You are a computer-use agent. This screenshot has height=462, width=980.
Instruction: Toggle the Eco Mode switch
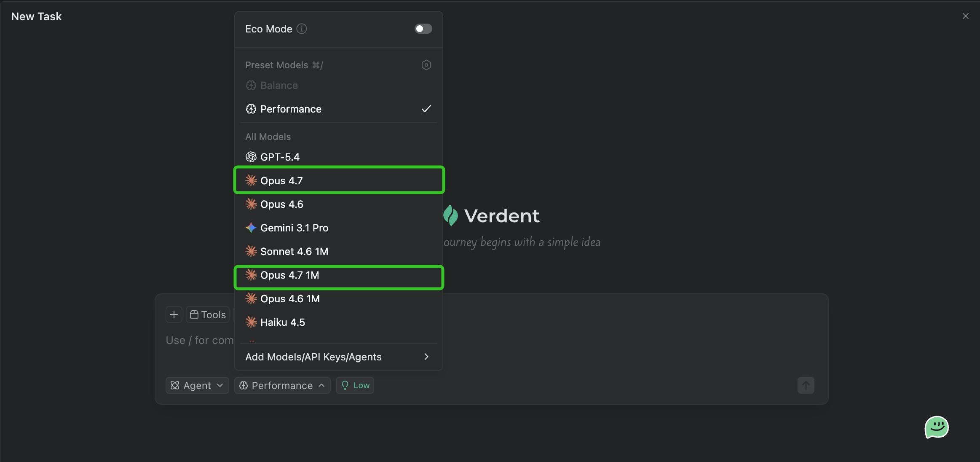pos(423,29)
